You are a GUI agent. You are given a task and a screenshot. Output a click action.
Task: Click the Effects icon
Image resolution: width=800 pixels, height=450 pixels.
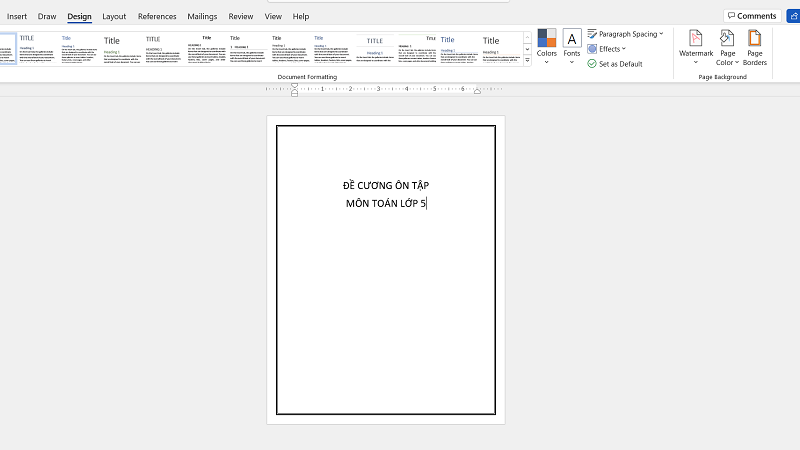(592, 49)
